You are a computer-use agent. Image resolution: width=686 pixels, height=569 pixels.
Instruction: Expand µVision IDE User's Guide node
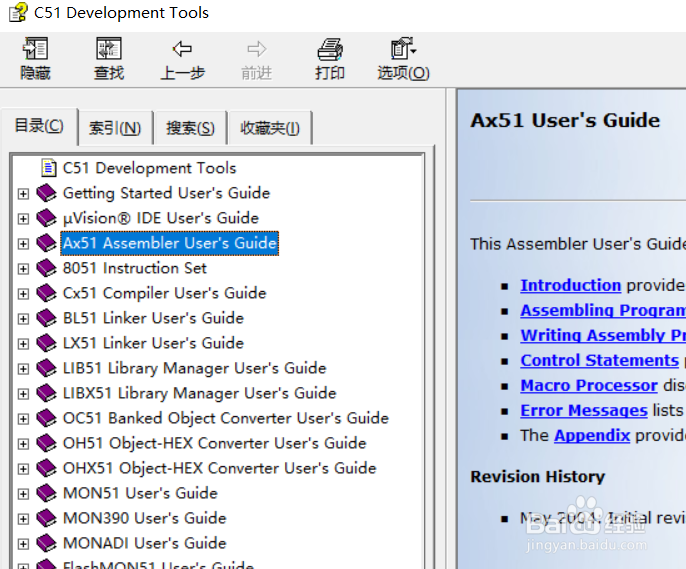pyautogui.click(x=23, y=218)
